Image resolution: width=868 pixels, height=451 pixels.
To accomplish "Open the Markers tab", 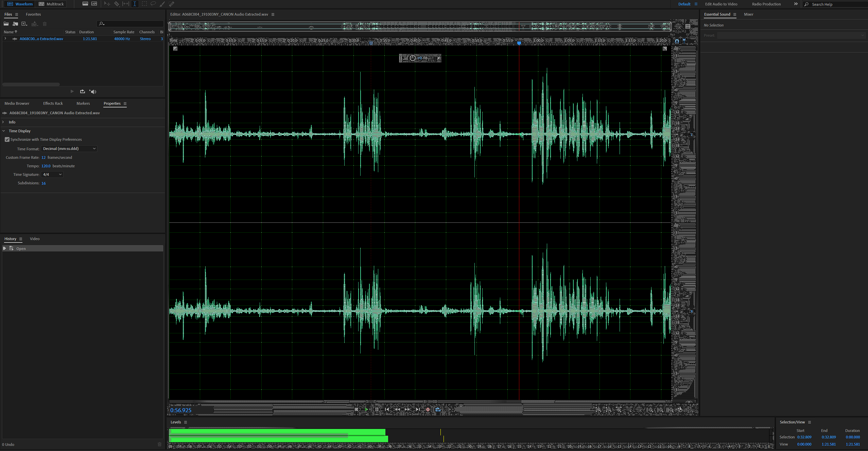I will (83, 103).
